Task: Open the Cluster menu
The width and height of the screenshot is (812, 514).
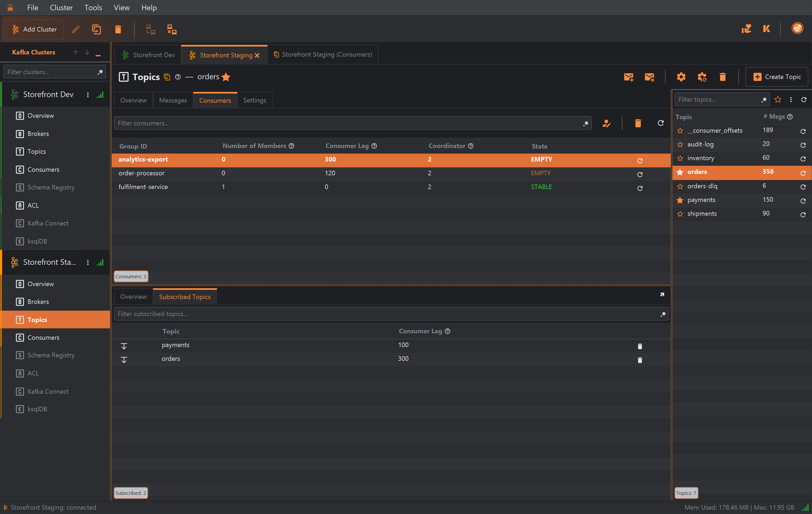Action: click(61, 8)
